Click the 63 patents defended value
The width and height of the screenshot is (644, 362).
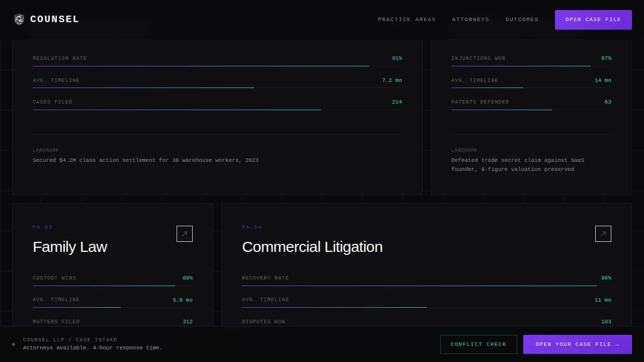[x=608, y=102]
